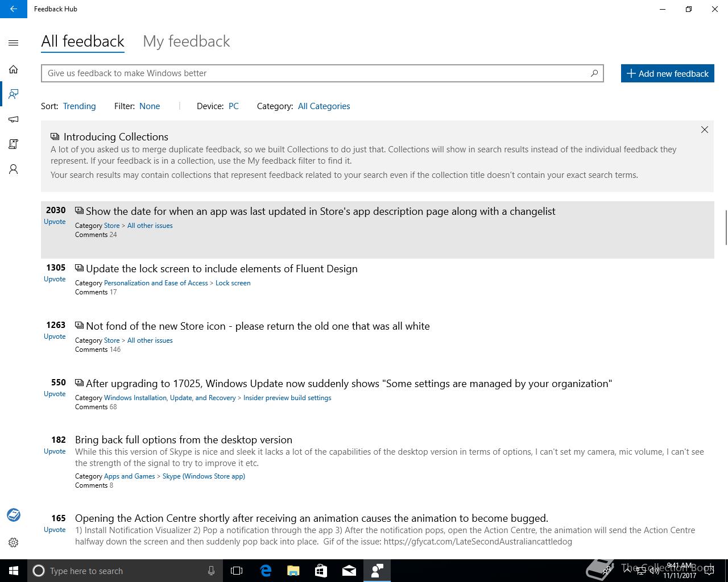Dismiss the Introducing Collections banner
This screenshot has width=728, height=582.
705,130
